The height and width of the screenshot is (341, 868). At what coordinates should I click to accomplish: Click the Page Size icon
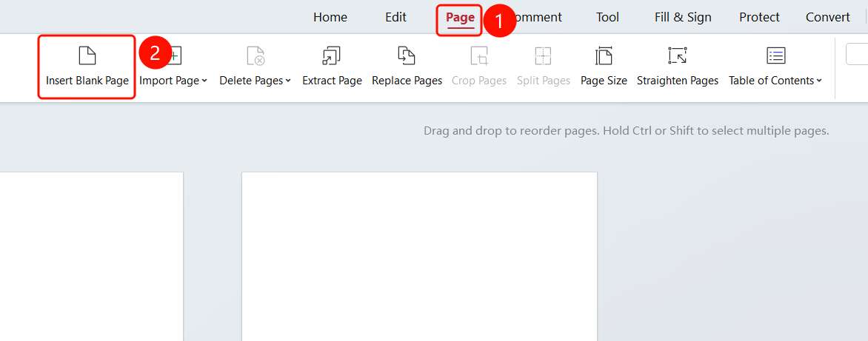[604, 55]
